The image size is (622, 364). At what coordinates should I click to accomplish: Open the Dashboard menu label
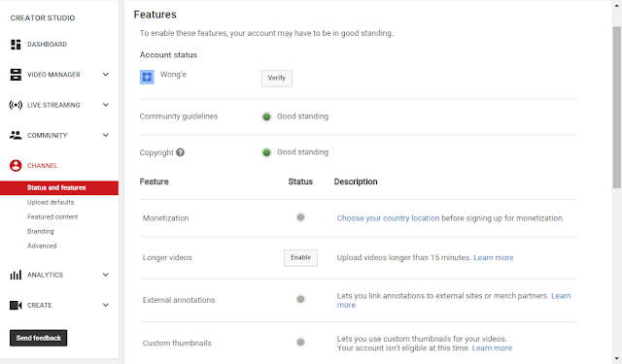pyautogui.click(x=47, y=45)
